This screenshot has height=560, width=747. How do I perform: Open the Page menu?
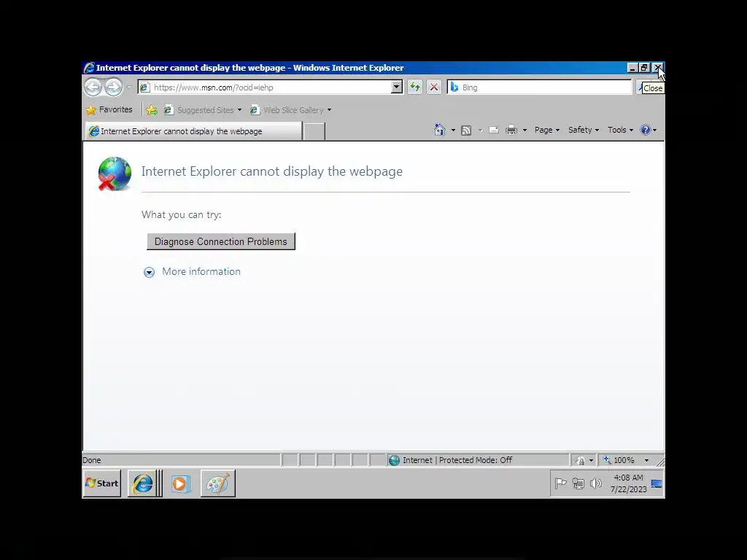click(x=547, y=130)
